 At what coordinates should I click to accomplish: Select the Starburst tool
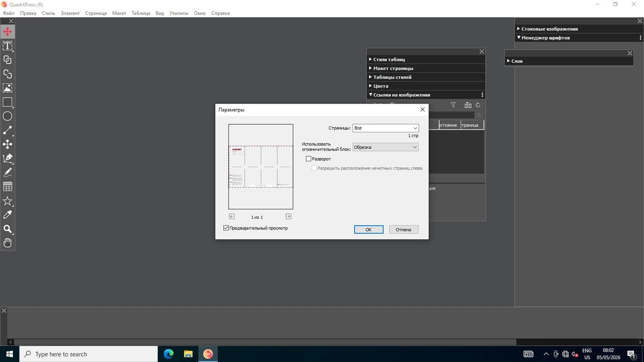pos(8,201)
